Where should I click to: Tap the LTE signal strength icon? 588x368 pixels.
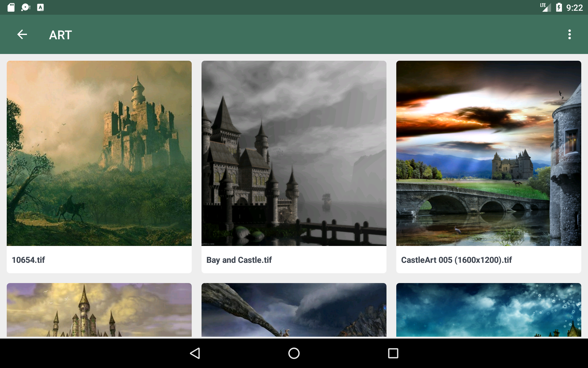click(x=545, y=7)
